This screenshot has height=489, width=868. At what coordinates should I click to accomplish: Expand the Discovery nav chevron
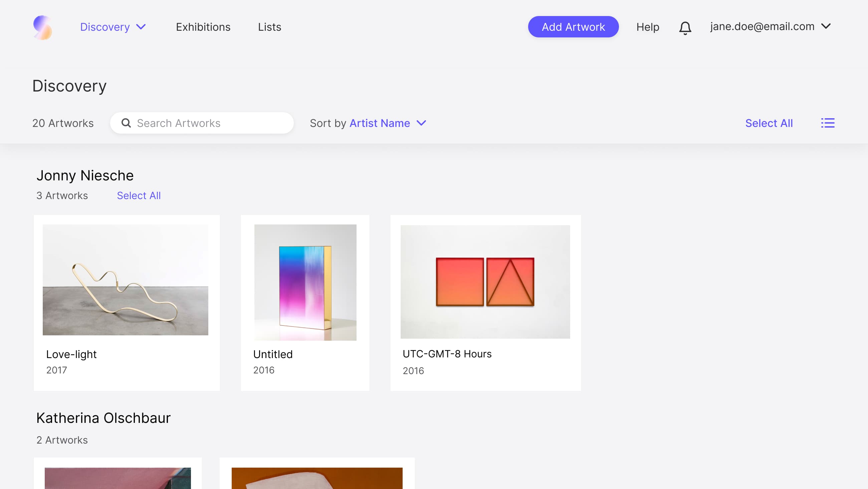[141, 27]
